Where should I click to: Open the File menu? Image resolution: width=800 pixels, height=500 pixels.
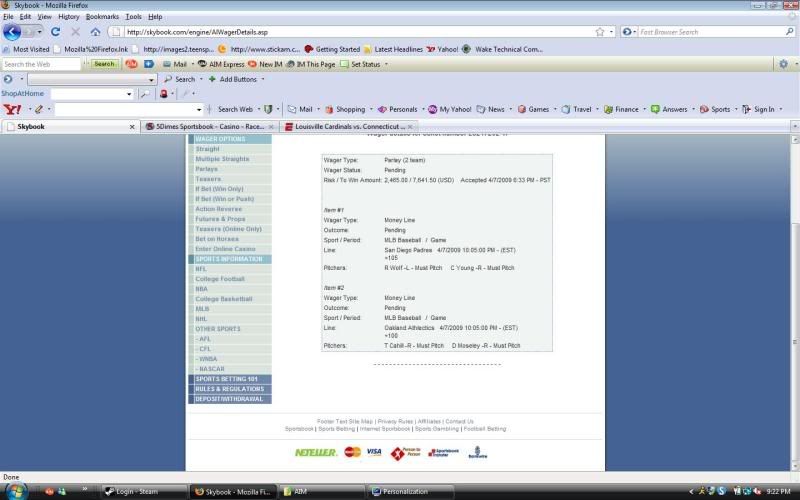(x=8, y=17)
